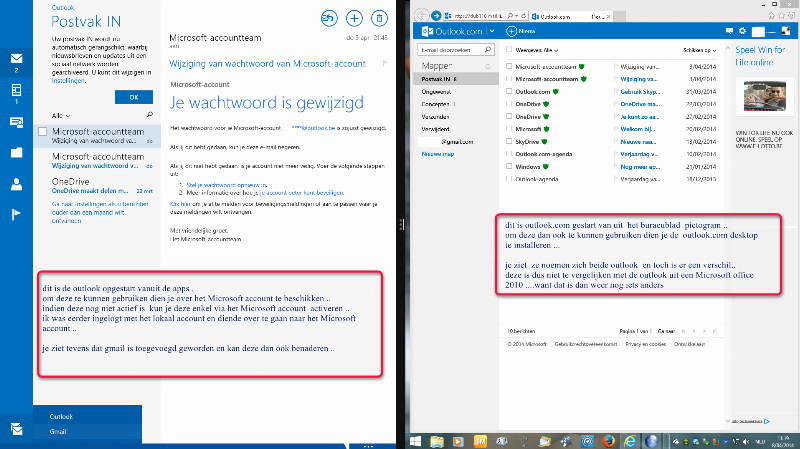The image size is (800, 449).
Task: Switch to Internet Explorer on the taskbar
Action: [630, 441]
